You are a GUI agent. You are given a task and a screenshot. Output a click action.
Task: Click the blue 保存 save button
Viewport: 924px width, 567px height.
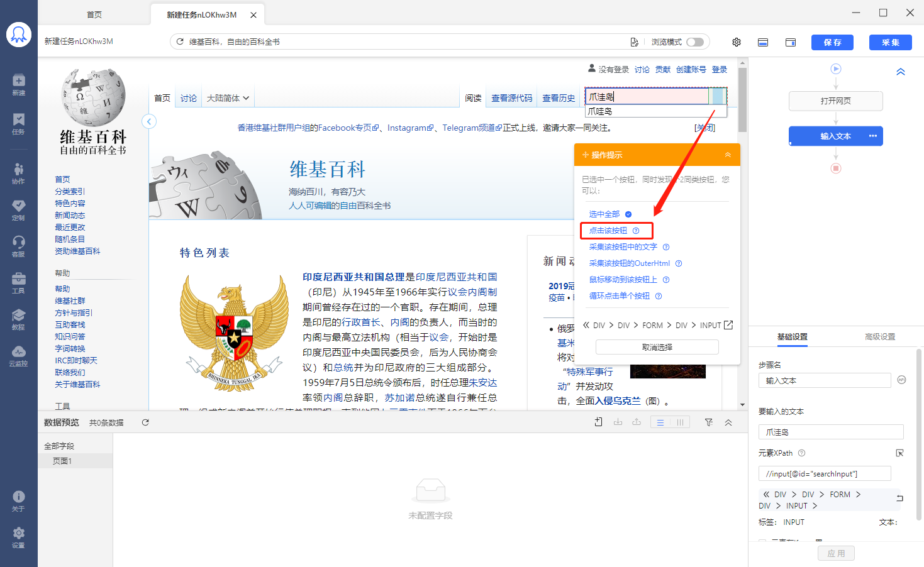pos(832,42)
